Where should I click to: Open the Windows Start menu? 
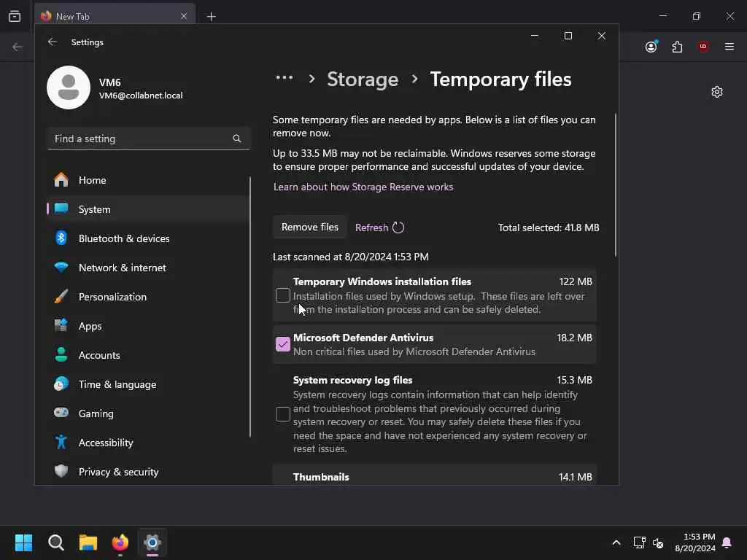(x=23, y=542)
